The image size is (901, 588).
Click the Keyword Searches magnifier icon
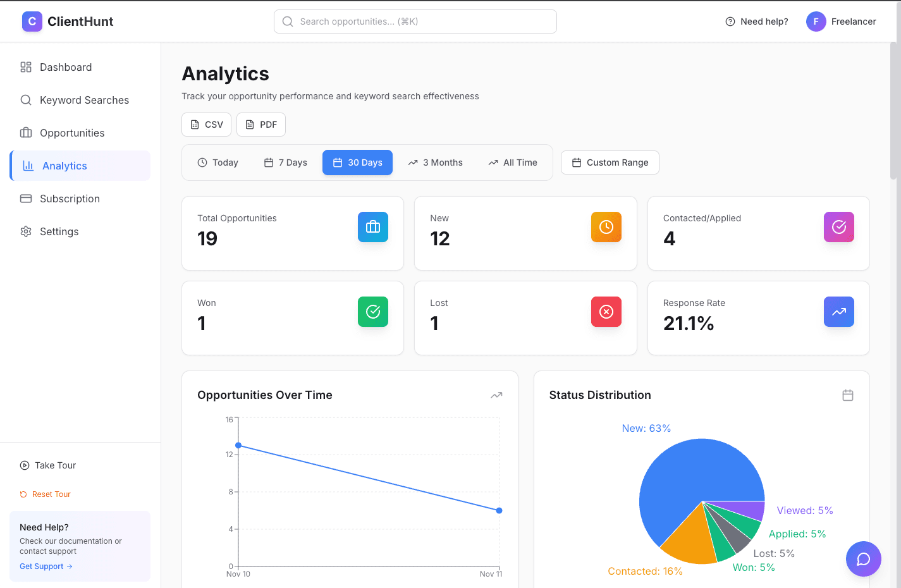(25, 100)
